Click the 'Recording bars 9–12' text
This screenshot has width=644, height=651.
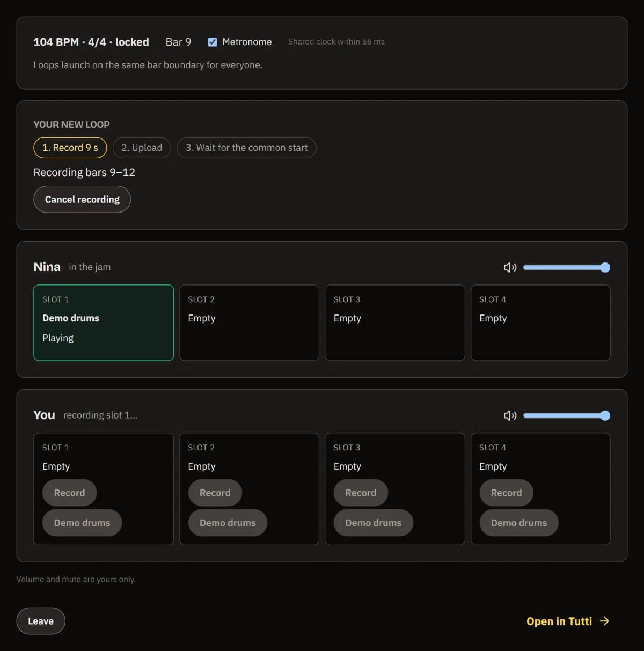tap(84, 172)
